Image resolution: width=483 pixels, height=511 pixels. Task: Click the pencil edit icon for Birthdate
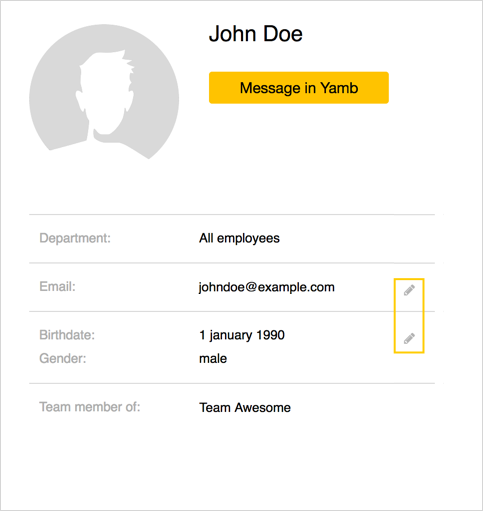click(409, 338)
